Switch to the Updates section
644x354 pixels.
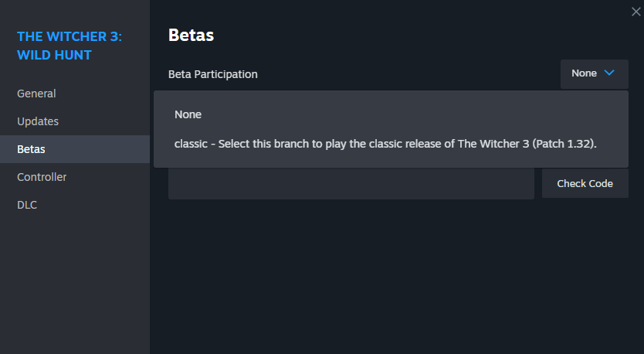[x=38, y=121]
